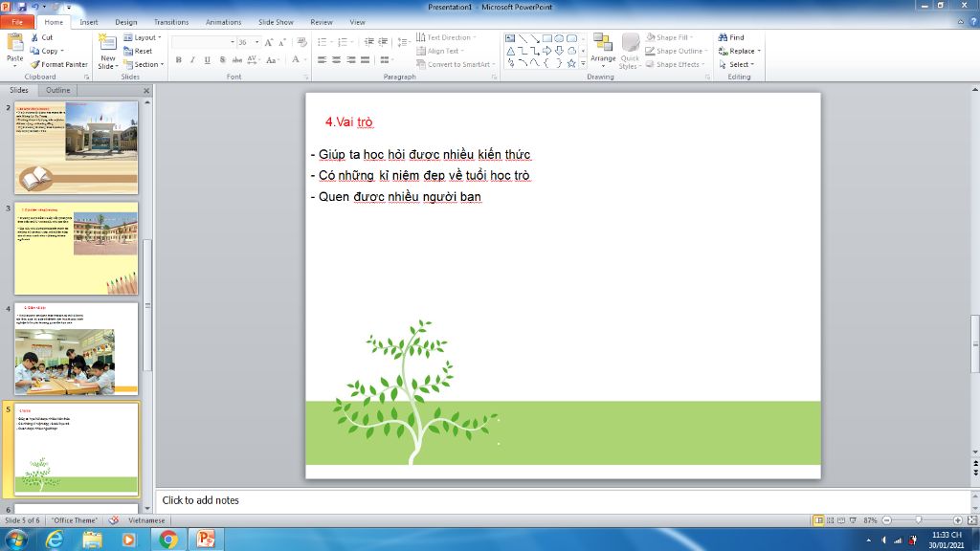
Task: Select the Right Arrow shape
Action: click(546, 52)
